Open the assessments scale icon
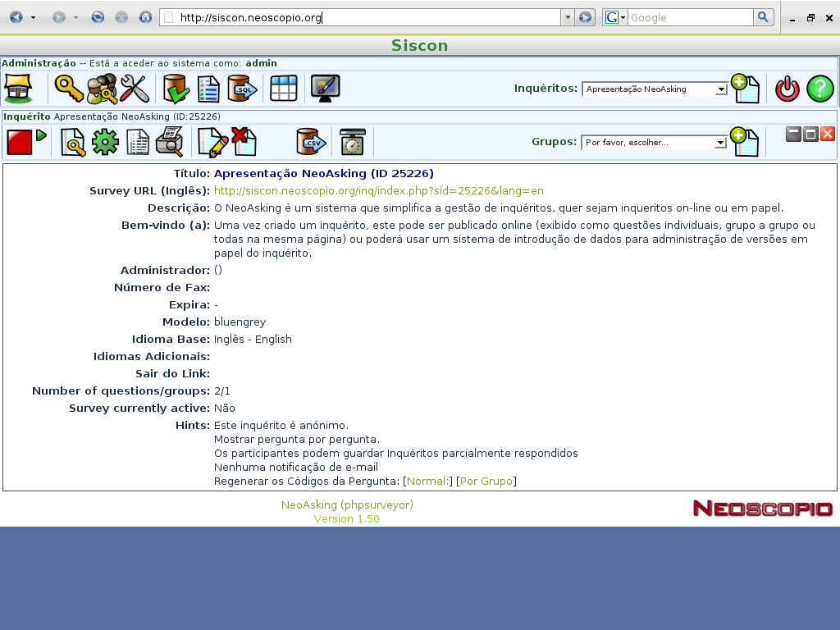The height and width of the screenshot is (630, 840). click(x=353, y=142)
